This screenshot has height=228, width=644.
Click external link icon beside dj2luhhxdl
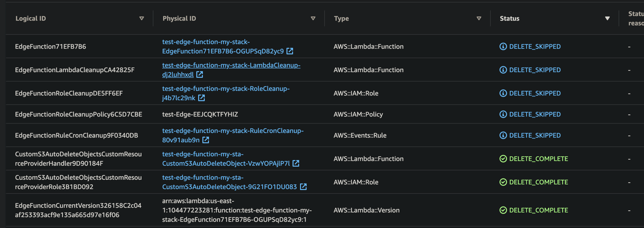tap(200, 74)
